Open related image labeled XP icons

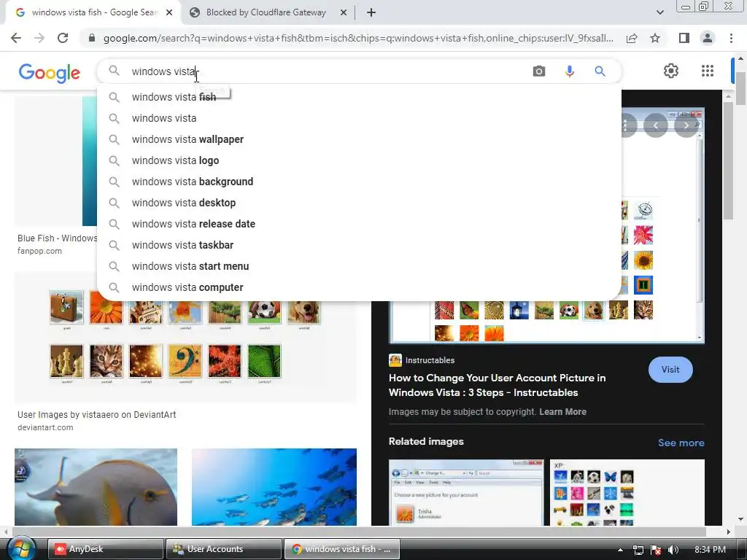point(627,492)
